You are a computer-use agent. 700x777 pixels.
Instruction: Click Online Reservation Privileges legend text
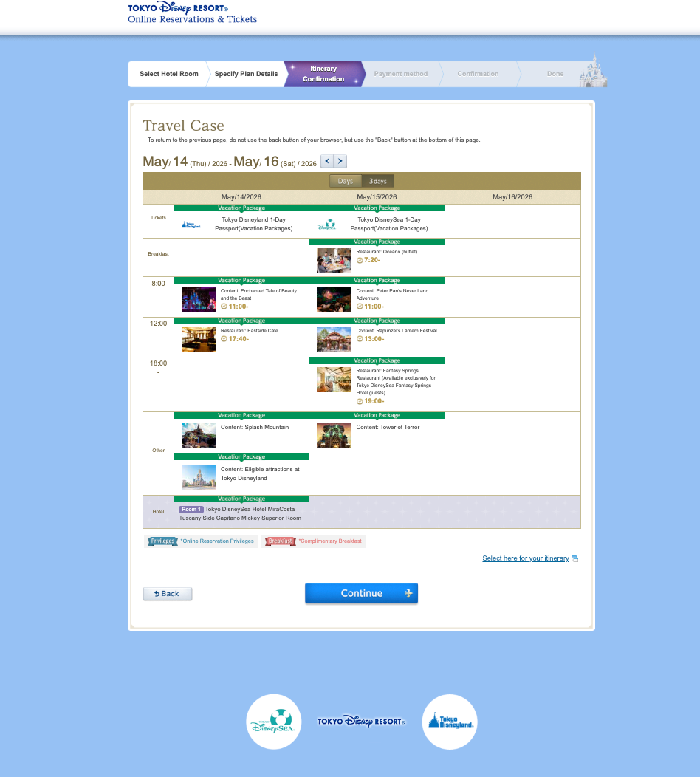(217, 541)
